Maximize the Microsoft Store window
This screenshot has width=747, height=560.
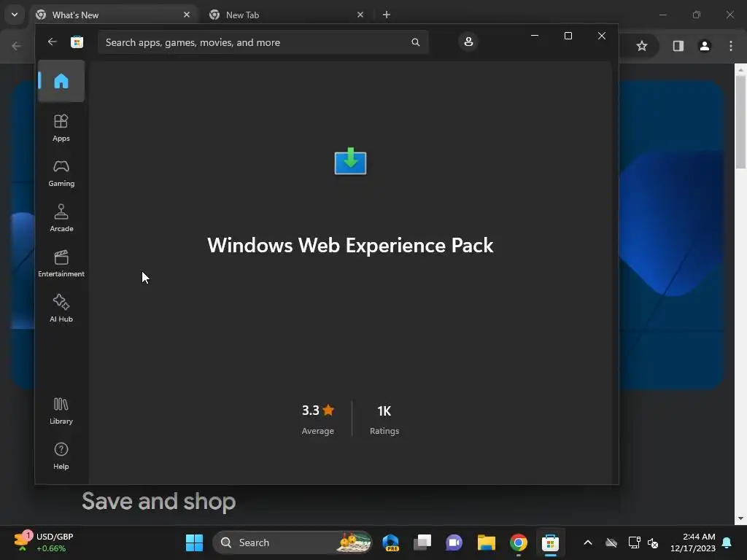[568, 36]
